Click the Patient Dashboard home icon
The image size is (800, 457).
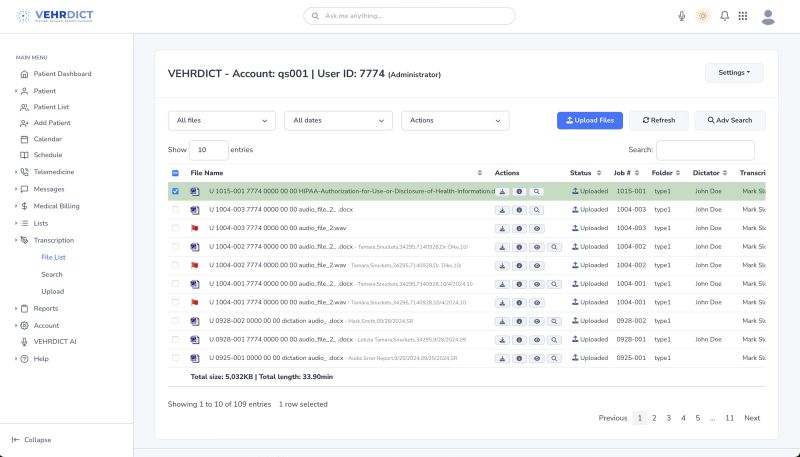point(24,74)
